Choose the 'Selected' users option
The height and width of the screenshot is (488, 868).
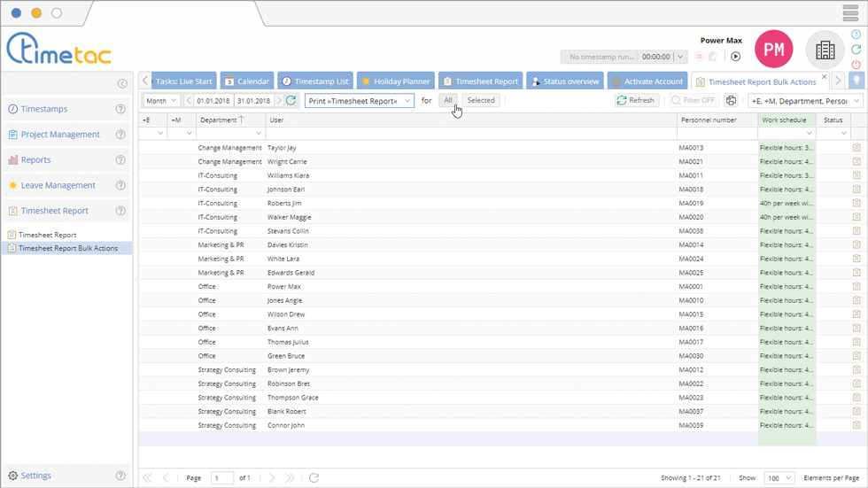[481, 101]
